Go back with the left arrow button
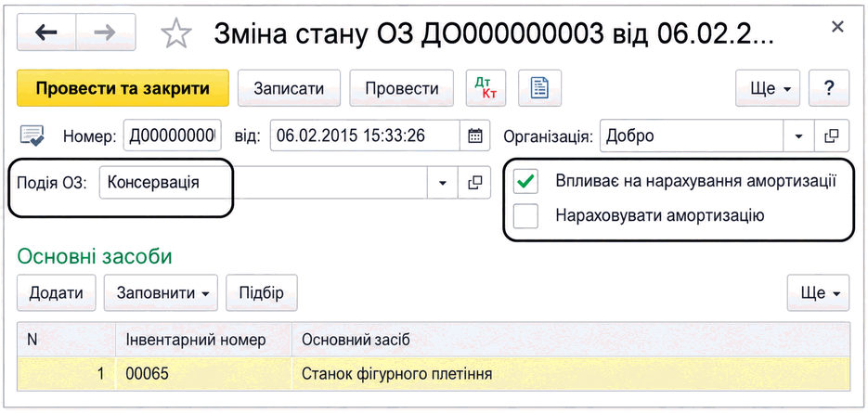Screen dimensions: 868x413 pyautogui.click(x=46, y=32)
